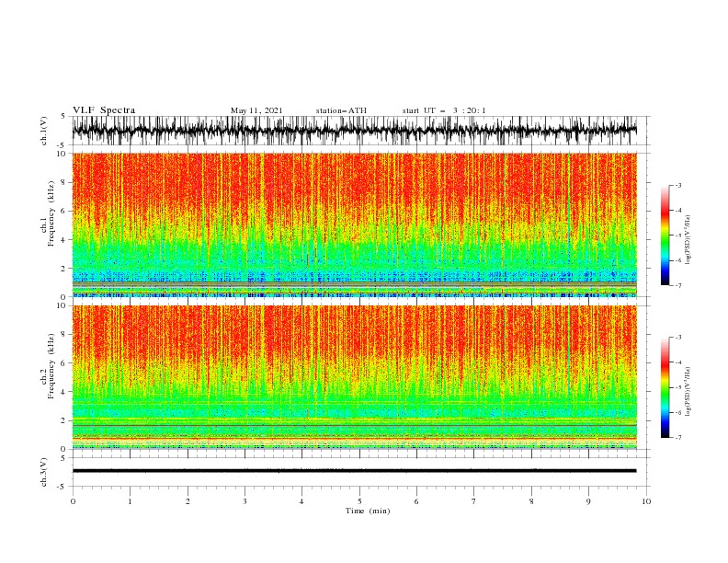Select the "ch.1 Frequency (kHz)" axis label
728x563 pixels.
[48, 213]
